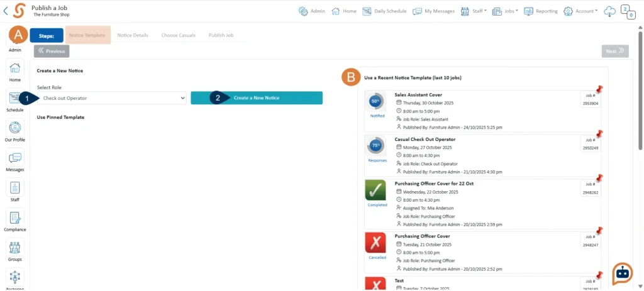Expand the Jobs dropdown in top bar

[505, 11]
